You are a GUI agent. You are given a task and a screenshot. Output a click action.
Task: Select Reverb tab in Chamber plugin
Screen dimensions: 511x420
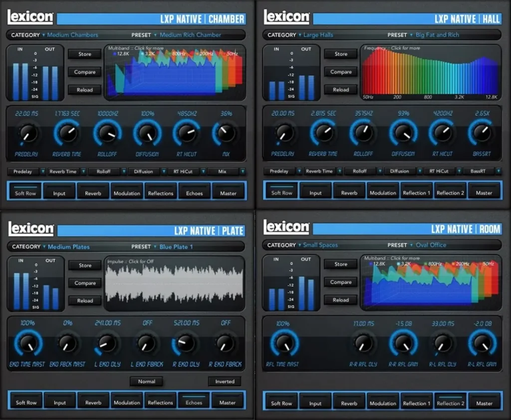(93, 191)
